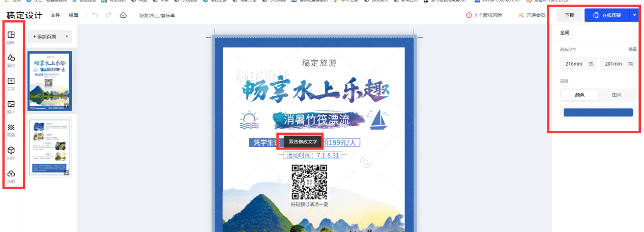Image resolution: width=644 pixels, height=232 pixels.
Task: Select the page 2 thumbnail
Action: [x=49, y=148]
